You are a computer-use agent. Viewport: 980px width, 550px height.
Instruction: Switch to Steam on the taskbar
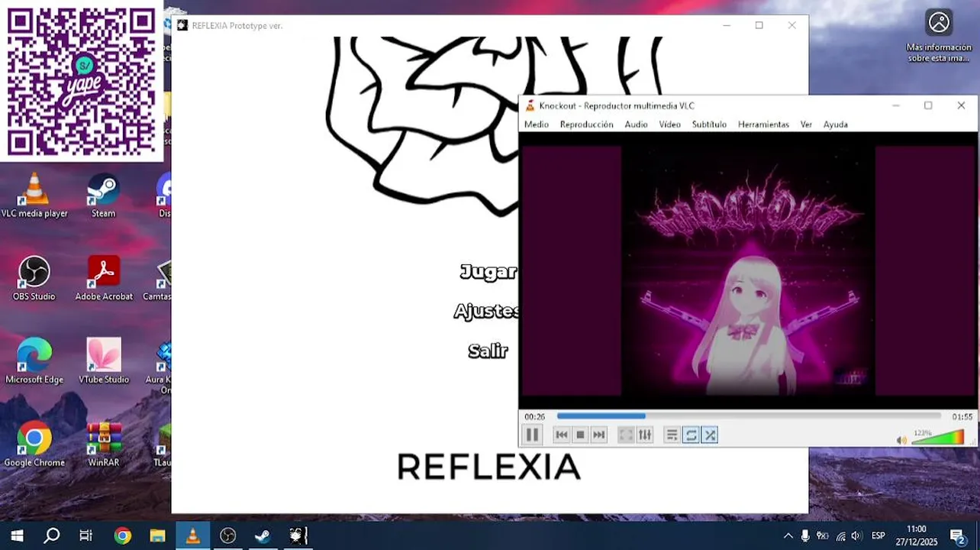[263, 535]
